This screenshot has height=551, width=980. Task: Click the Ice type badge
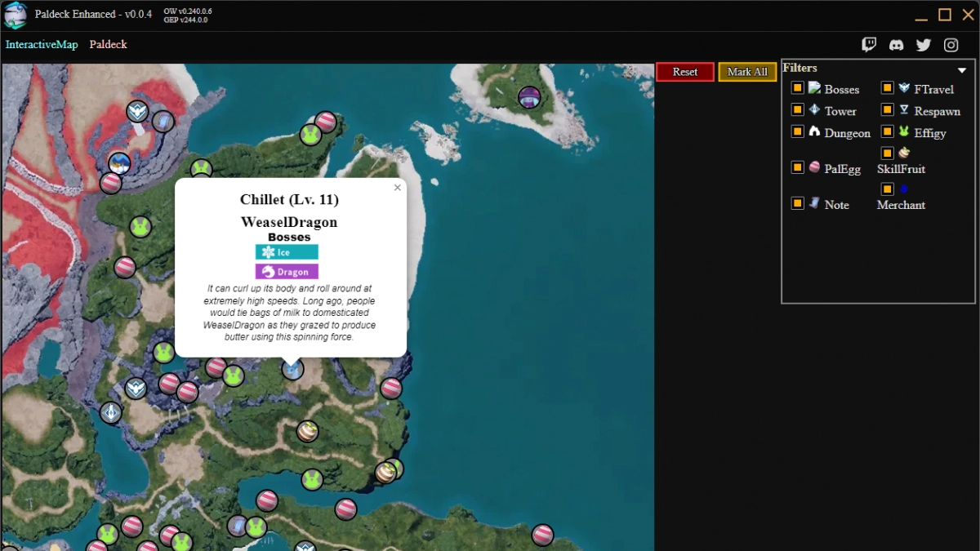click(x=286, y=252)
